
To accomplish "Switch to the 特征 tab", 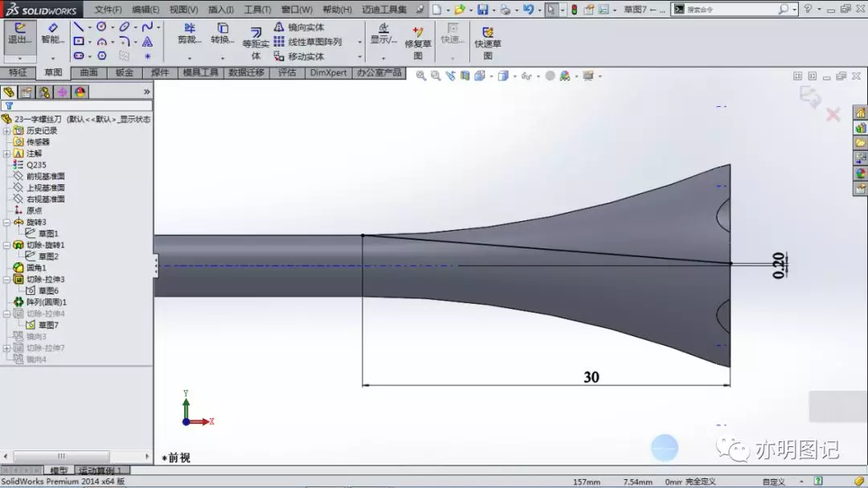I will [18, 72].
